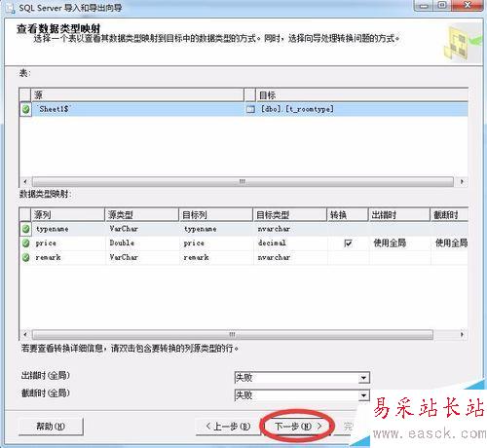Click the 源类型 column header

pyautogui.click(x=142, y=214)
